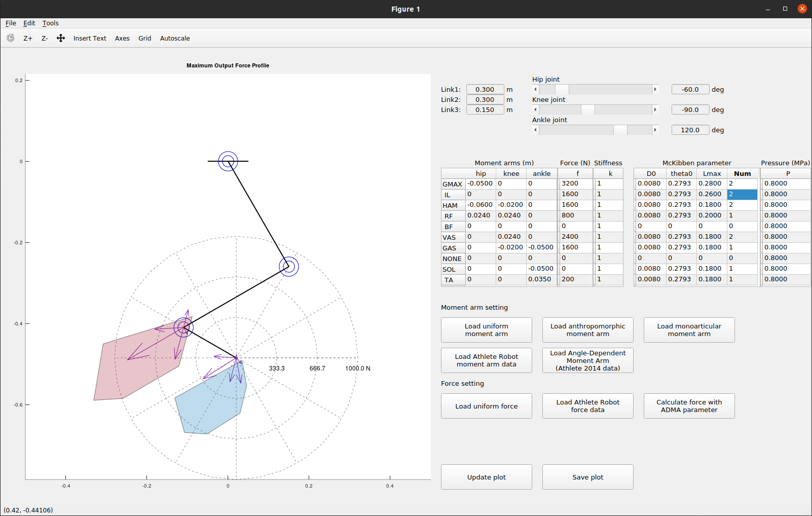Click the Update plot button
The image size is (812, 516).
(x=486, y=477)
